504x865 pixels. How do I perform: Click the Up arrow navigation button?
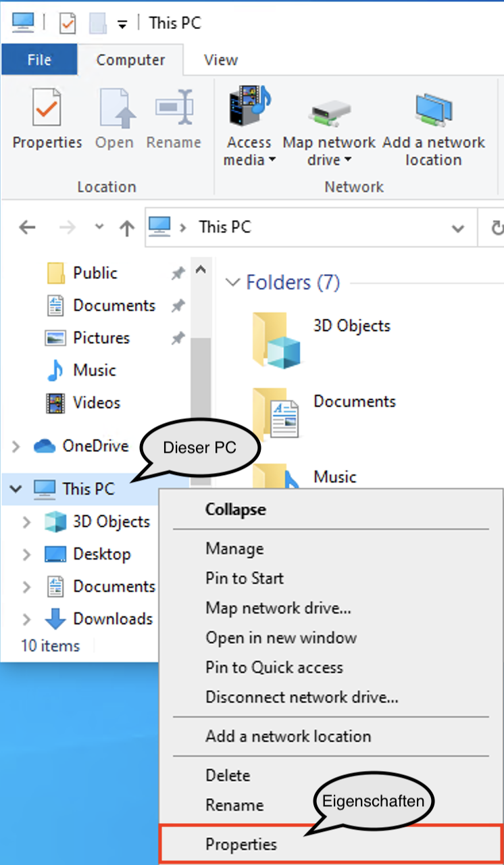pos(127,228)
